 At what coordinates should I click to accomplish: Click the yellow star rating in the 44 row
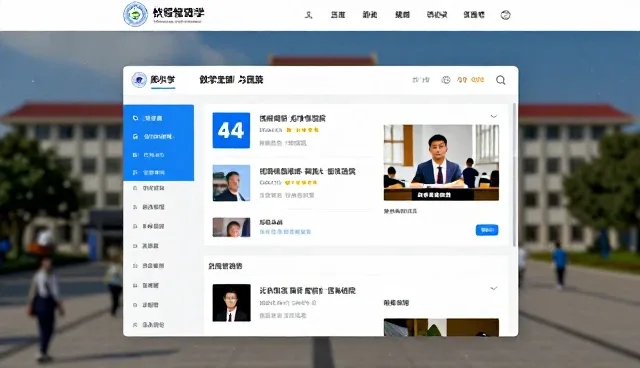click(x=302, y=130)
